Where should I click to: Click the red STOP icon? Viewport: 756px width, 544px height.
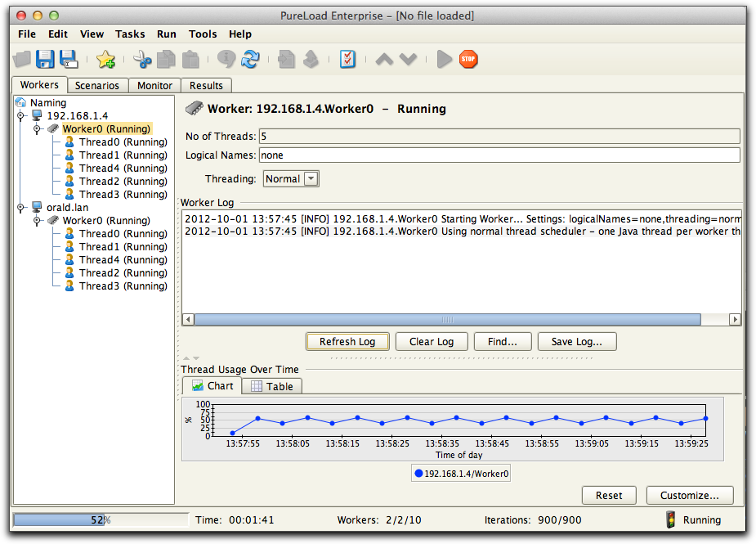(x=468, y=60)
